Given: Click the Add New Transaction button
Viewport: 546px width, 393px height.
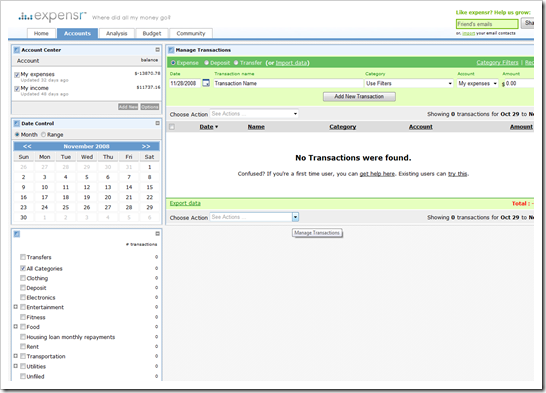Looking at the screenshot, I should coord(359,96).
